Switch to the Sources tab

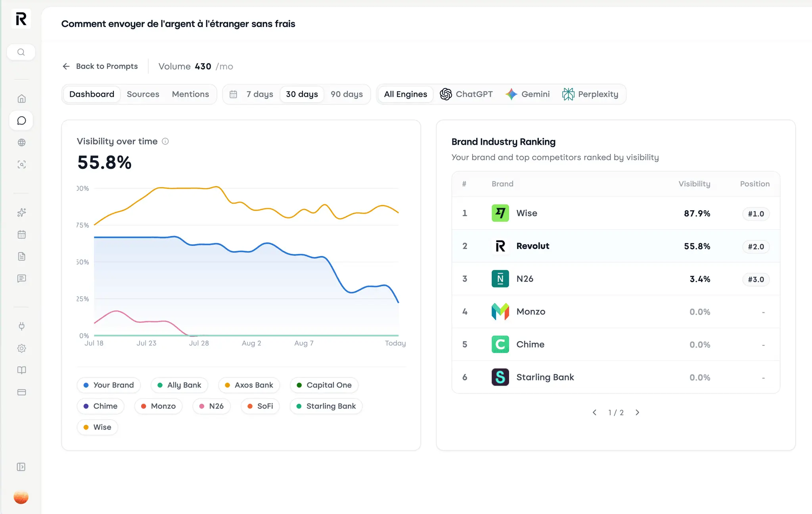(143, 94)
